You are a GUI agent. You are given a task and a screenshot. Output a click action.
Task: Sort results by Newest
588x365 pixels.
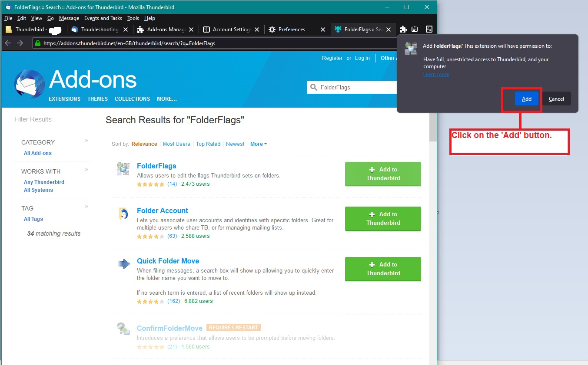coord(235,144)
